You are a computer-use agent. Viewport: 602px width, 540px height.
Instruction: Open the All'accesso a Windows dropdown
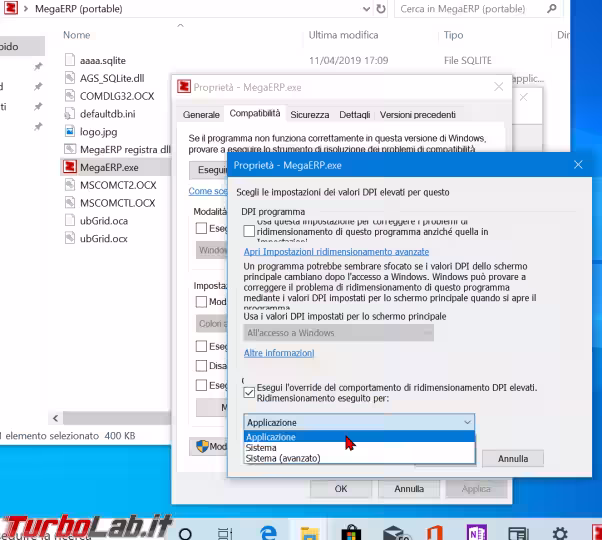[x=338, y=333]
